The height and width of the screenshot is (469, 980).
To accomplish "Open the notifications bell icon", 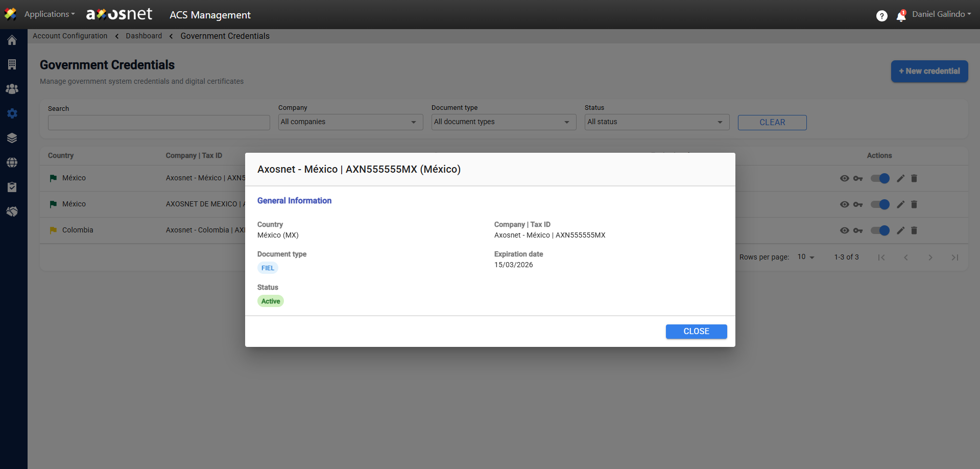I will point(901,16).
